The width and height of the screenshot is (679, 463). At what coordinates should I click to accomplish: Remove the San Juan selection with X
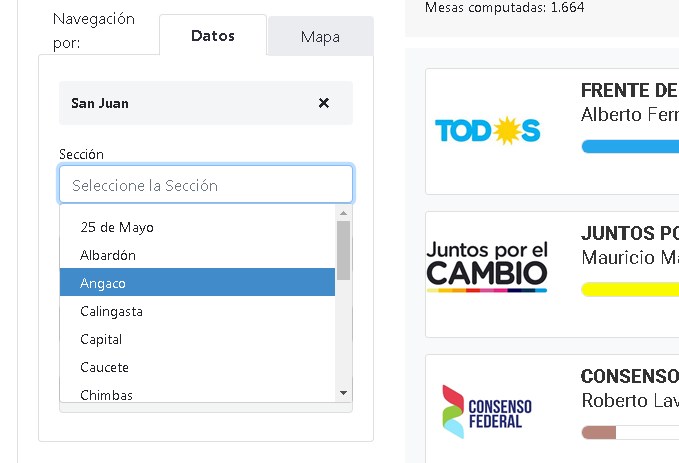coord(324,103)
